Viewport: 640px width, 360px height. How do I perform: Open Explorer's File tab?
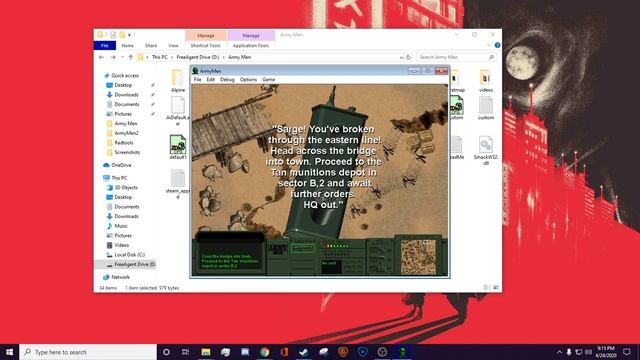click(x=104, y=45)
